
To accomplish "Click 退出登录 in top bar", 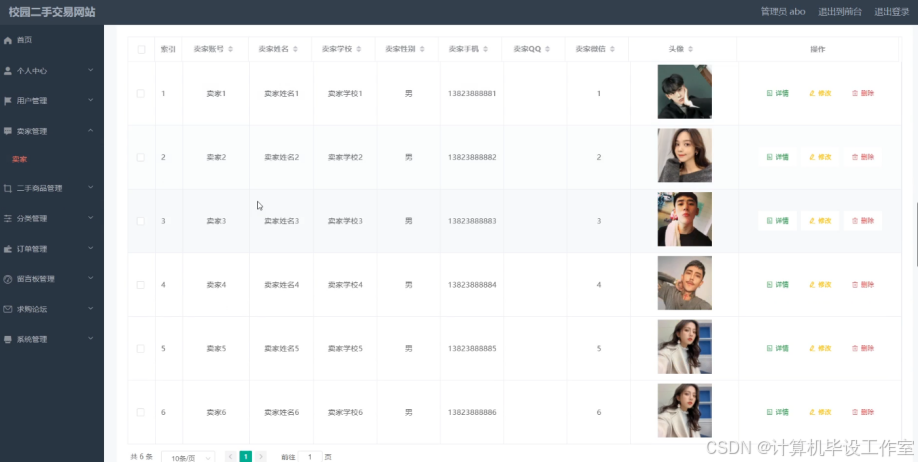I will coord(892,12).
